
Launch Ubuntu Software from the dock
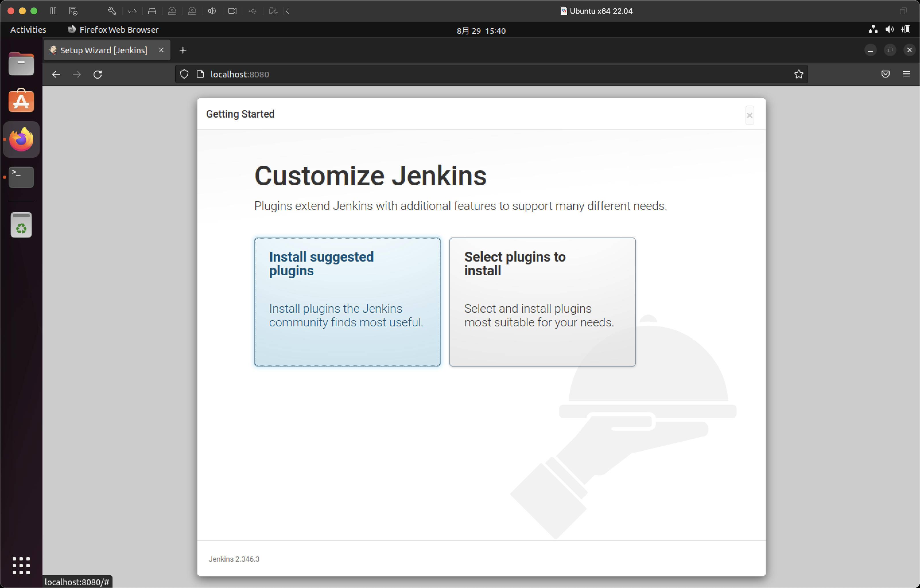click(x=21, y=101)
